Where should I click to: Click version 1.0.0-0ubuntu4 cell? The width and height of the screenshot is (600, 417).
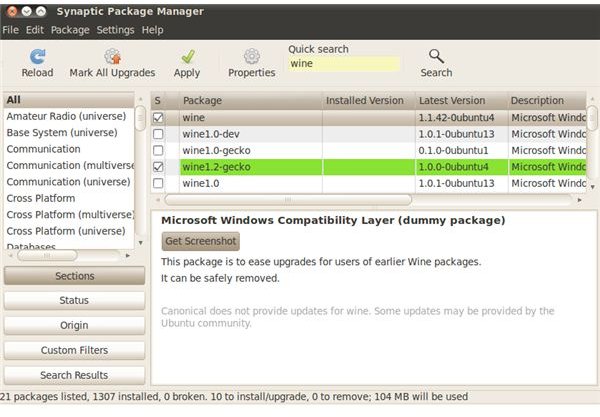[461, 167]
